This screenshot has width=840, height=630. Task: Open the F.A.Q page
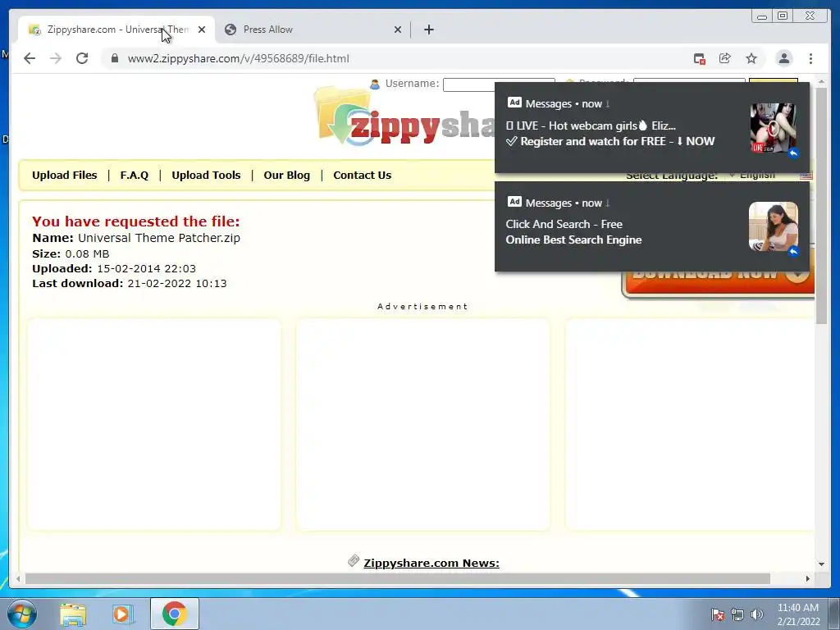click(x=134, y=176)
